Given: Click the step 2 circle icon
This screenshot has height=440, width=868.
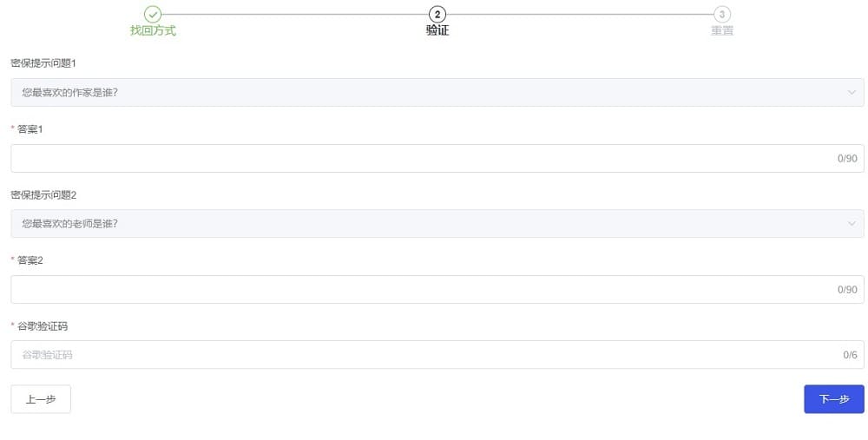Looking at the screenshot, I should (x=437, y=15).
